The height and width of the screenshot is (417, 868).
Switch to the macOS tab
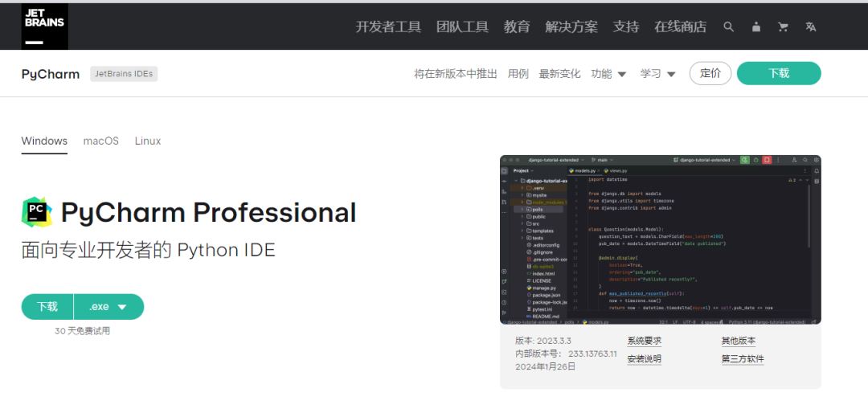(100, 141)
